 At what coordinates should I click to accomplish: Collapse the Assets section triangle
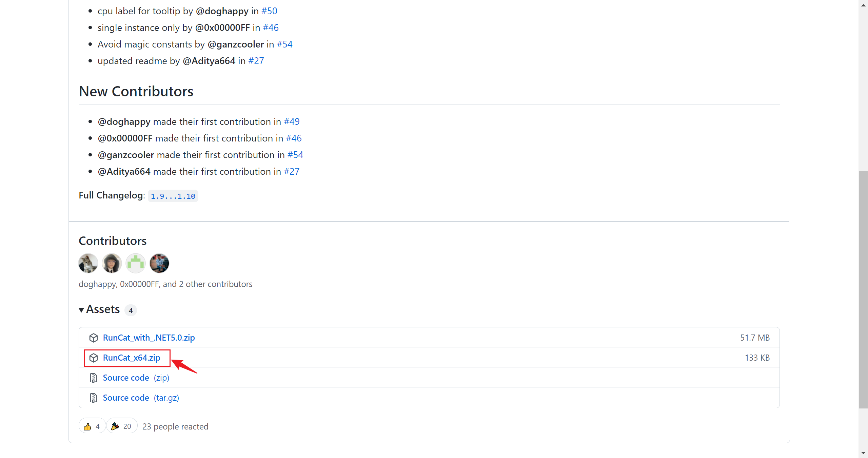(x=81, y=310)
